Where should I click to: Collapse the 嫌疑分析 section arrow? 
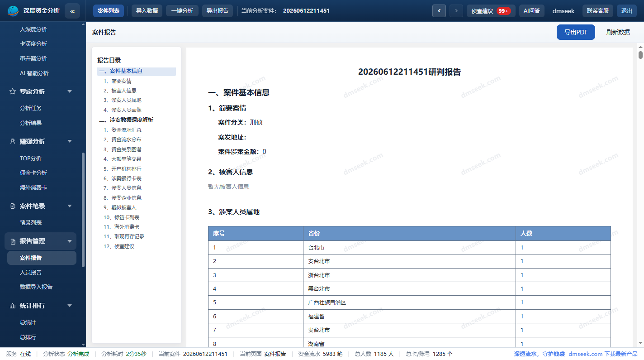tap(70, 141)
